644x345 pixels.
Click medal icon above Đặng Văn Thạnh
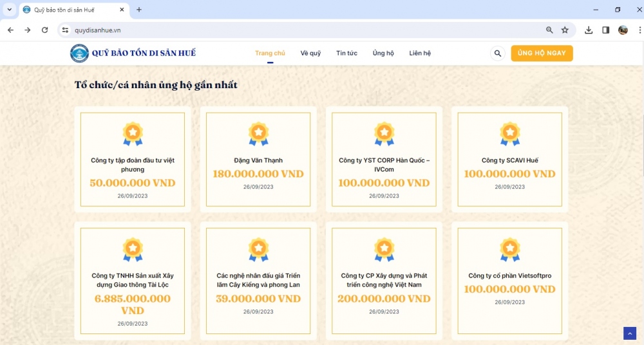[x=258, y=134]
